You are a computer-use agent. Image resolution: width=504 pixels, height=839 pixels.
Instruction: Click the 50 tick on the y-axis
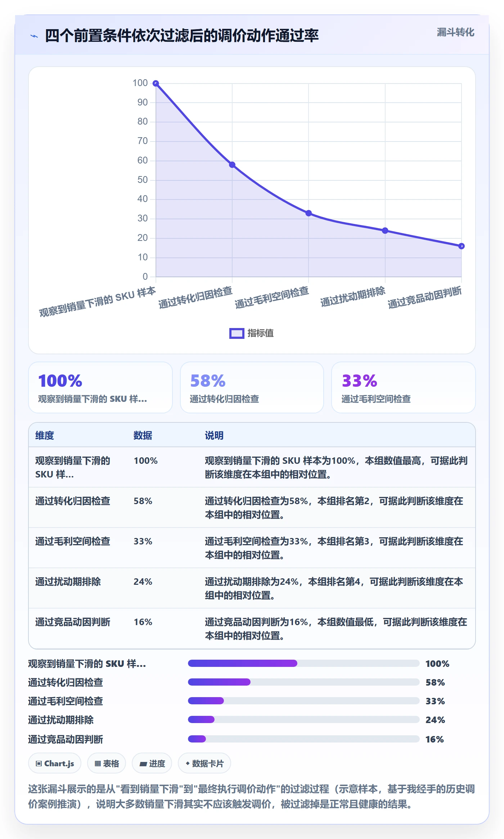pyautogui.click(x=143, y=180)
